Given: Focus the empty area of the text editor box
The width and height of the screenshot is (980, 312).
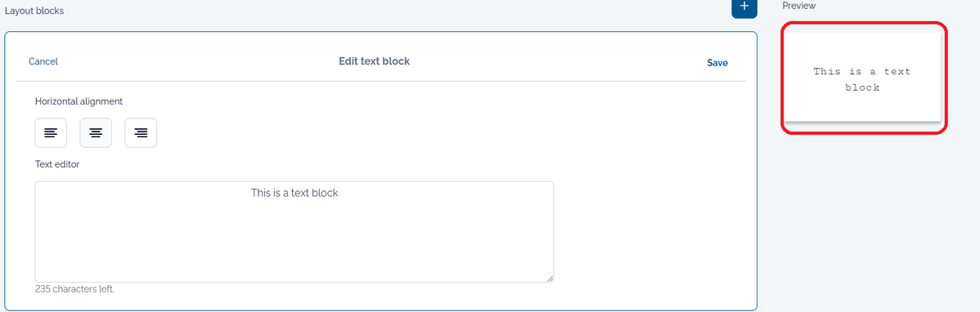Looking at the screenshot, I should [294, 243].
